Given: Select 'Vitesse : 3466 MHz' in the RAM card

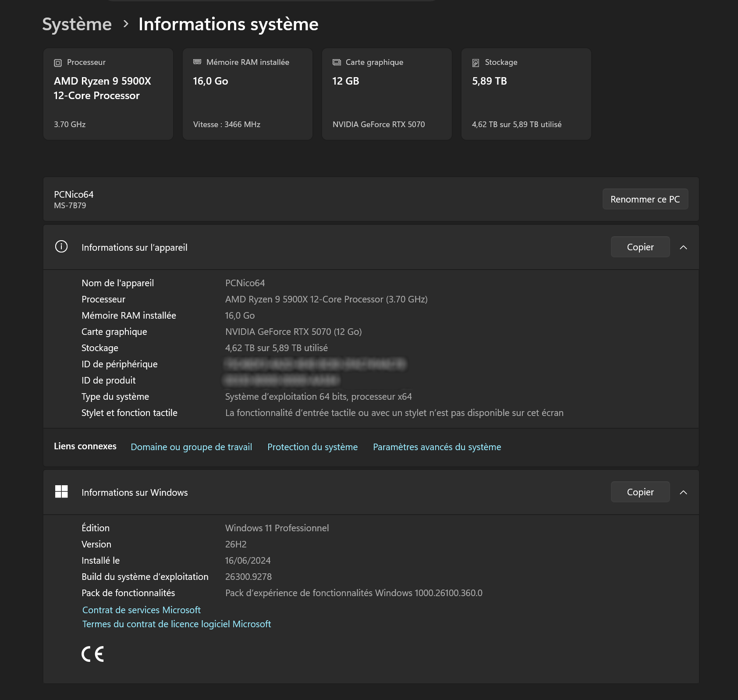Looking at the screenshot, I should [x=227, y=124].
